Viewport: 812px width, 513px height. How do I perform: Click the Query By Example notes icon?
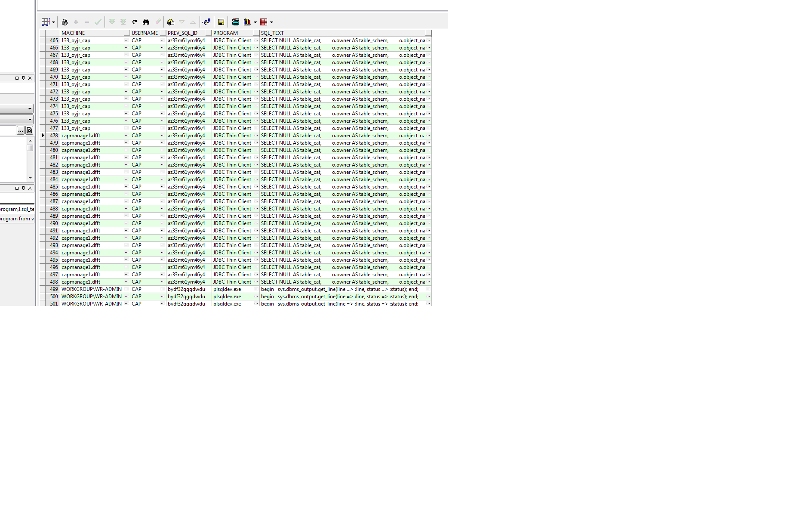pos(171,22)
